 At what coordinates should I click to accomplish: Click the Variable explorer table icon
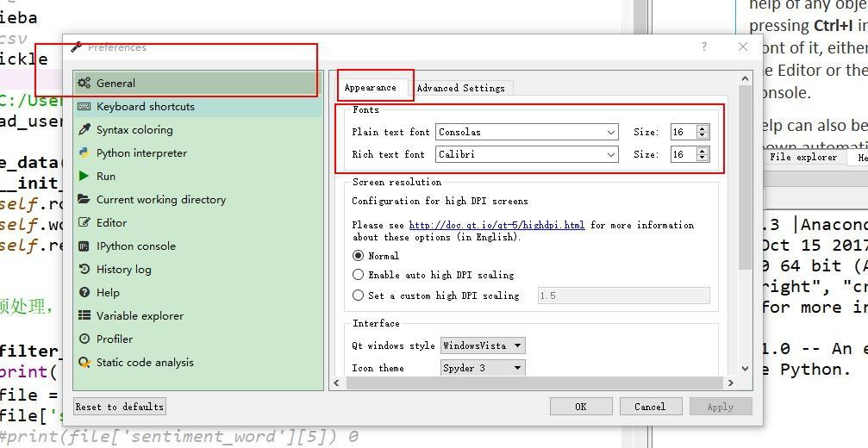click(x=84, y=316)
